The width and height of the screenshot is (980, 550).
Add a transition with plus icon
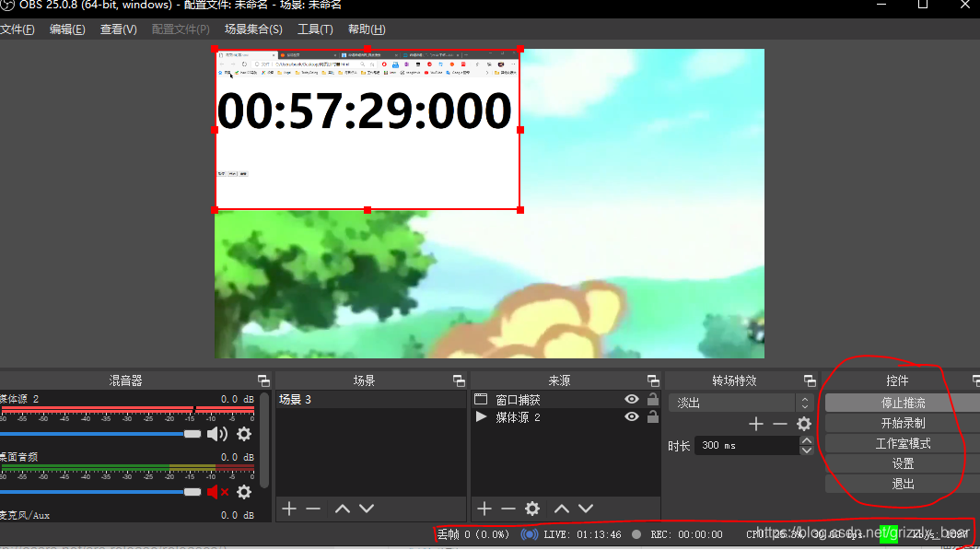click(756, 425)
